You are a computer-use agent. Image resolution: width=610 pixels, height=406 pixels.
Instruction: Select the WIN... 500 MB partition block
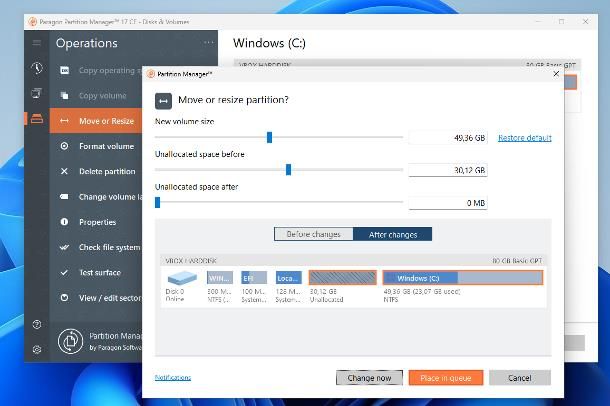pos(220,278)
